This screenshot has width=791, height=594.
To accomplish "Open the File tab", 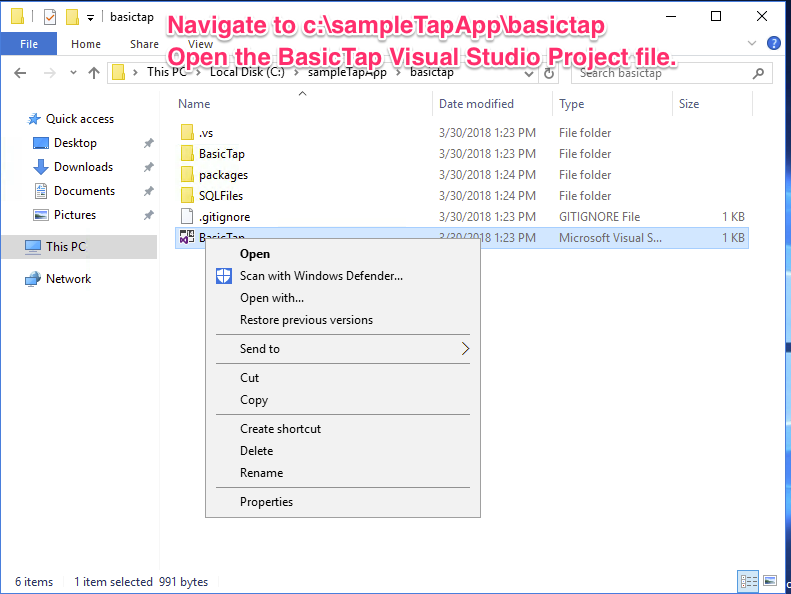I will 29,44.
